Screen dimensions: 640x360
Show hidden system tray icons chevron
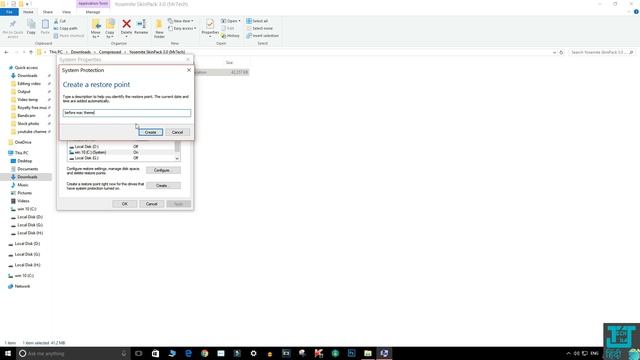coord(568,353)
